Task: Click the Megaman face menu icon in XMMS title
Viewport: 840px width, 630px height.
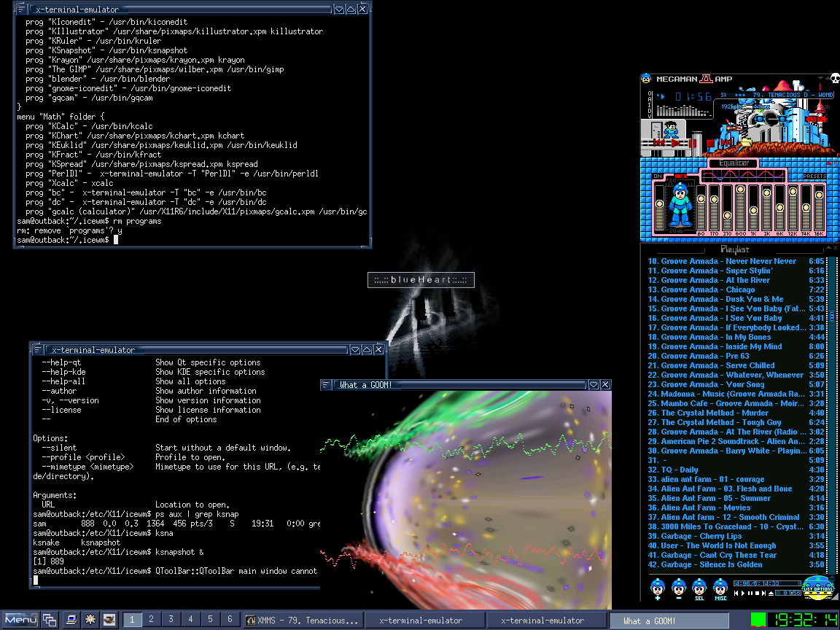Action: (x=646, y=79)
